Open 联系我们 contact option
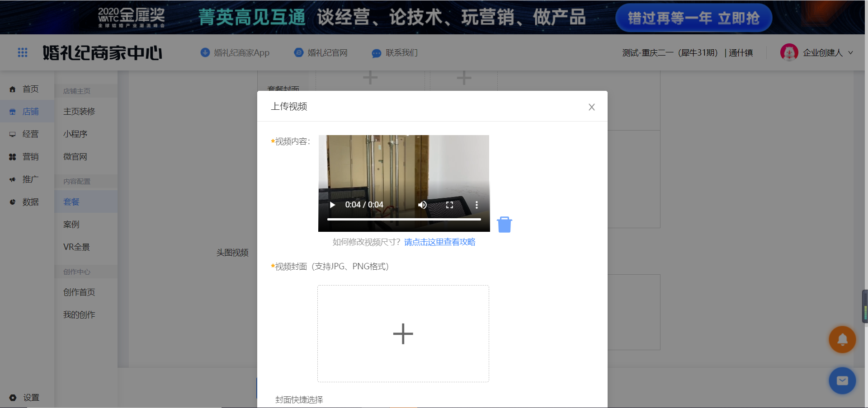 pos(395,53)
